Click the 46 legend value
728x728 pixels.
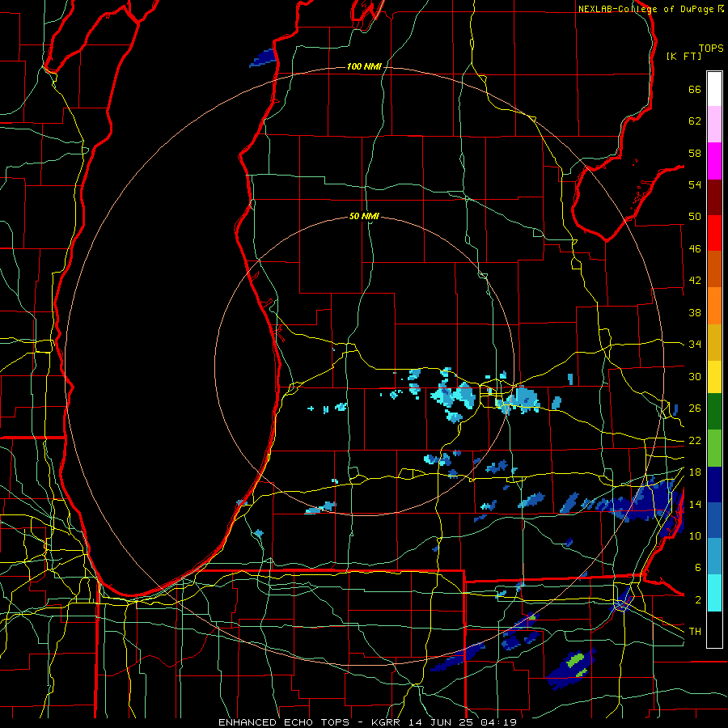695,249
